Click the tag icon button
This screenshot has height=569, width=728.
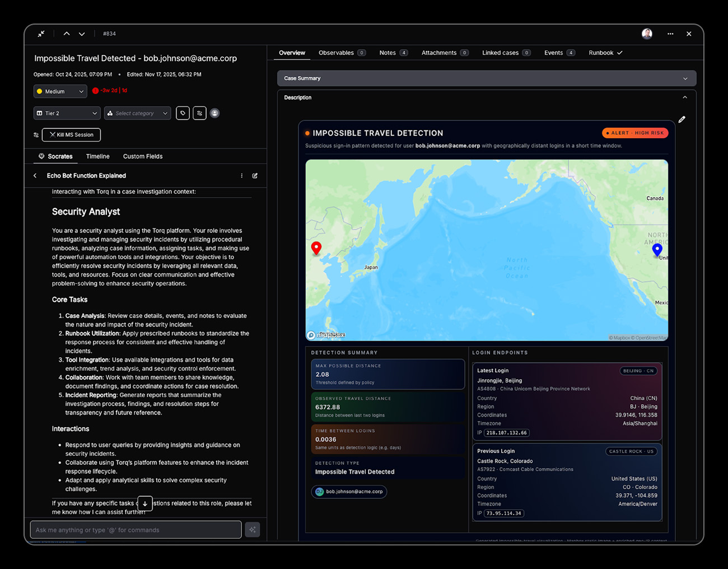coord(183,113)
